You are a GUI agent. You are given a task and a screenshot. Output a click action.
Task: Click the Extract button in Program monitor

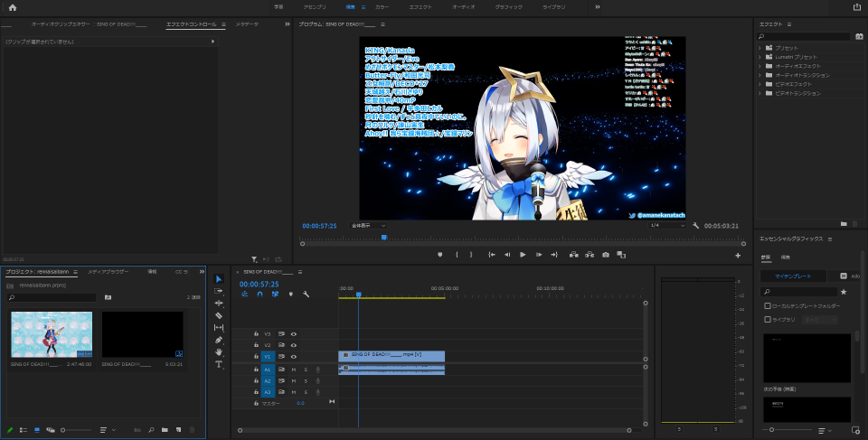point(590,255)
